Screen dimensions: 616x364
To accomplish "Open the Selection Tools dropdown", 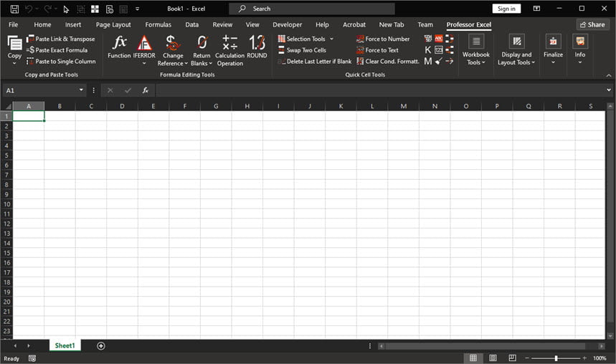I will [x=331, y=39].
